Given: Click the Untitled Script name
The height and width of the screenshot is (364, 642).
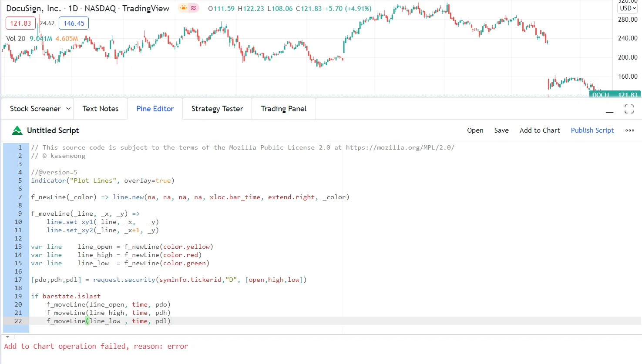Looking at the screenshot, I should tap(53, 130).
